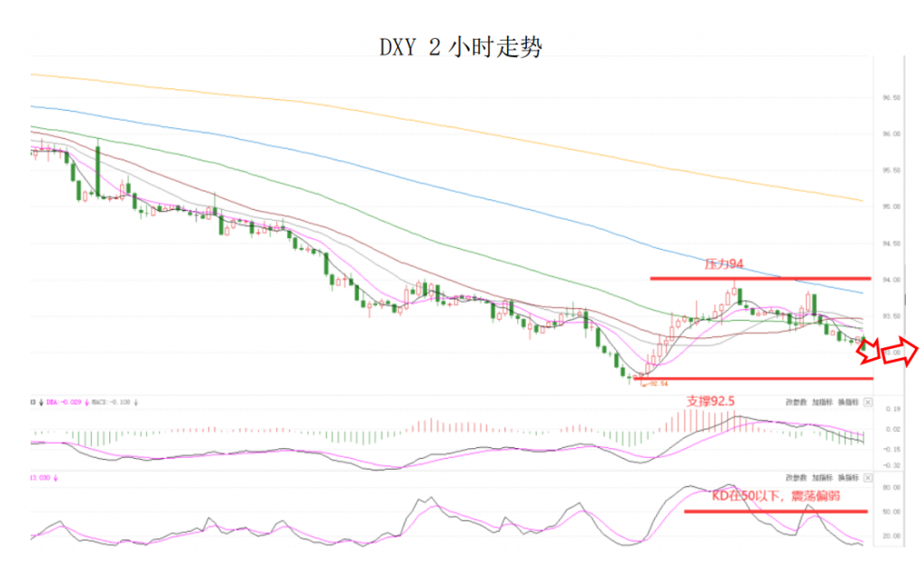Select the 支撑92.5 support label
Screen dimensions: 924x568
pos(710,401)
